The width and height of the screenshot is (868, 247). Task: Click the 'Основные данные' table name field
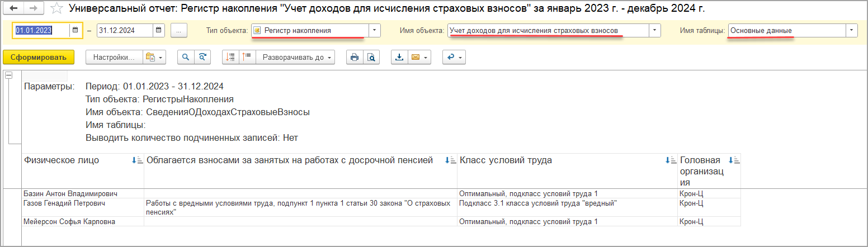[787, 31]
